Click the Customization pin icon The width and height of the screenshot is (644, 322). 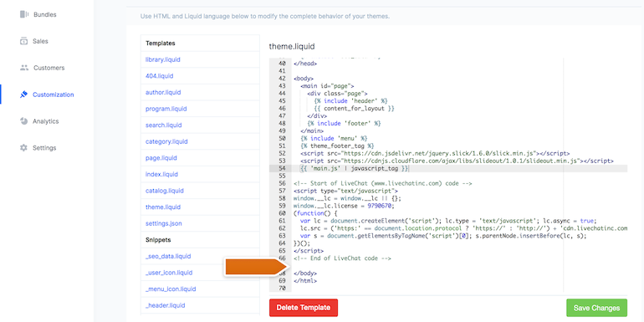pyautogui.click(x=23, y=95)
